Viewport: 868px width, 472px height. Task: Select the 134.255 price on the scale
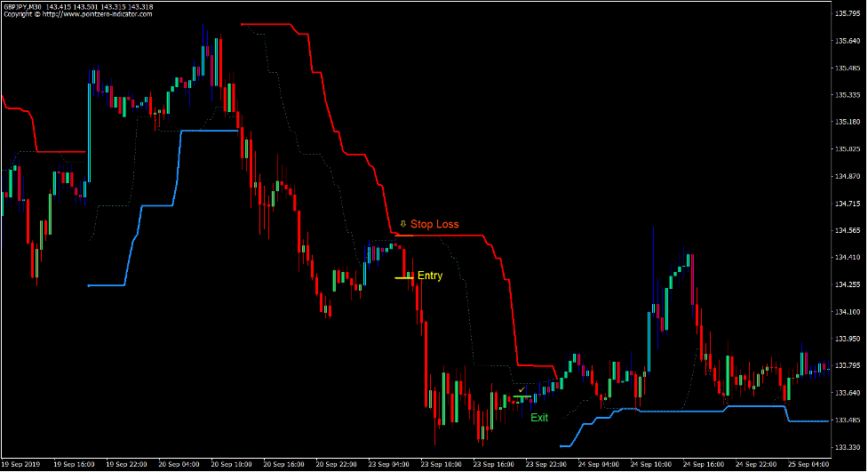point(847,284)
